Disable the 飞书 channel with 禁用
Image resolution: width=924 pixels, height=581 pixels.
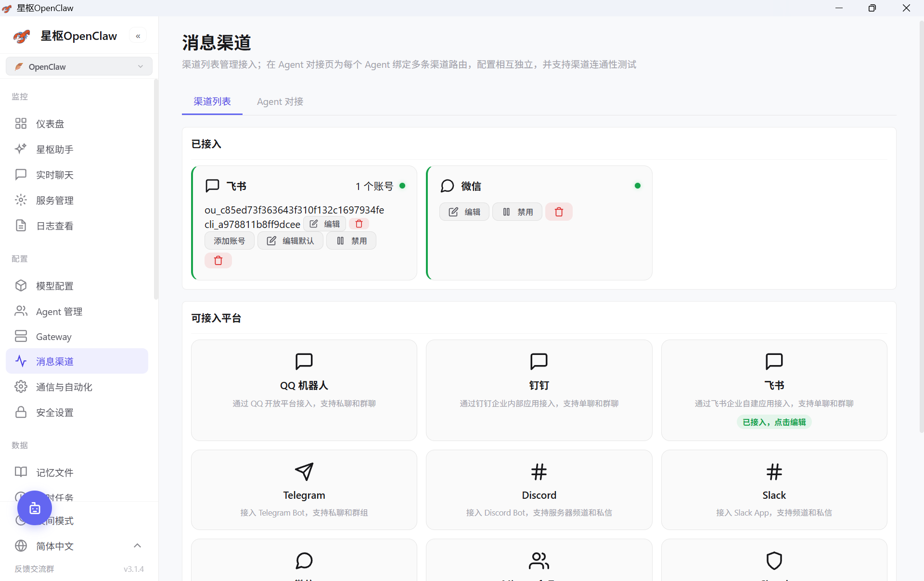(351, 241)
